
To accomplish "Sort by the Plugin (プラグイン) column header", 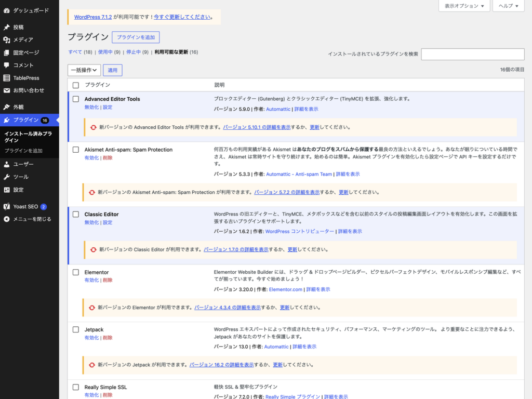I will point(97,85).
